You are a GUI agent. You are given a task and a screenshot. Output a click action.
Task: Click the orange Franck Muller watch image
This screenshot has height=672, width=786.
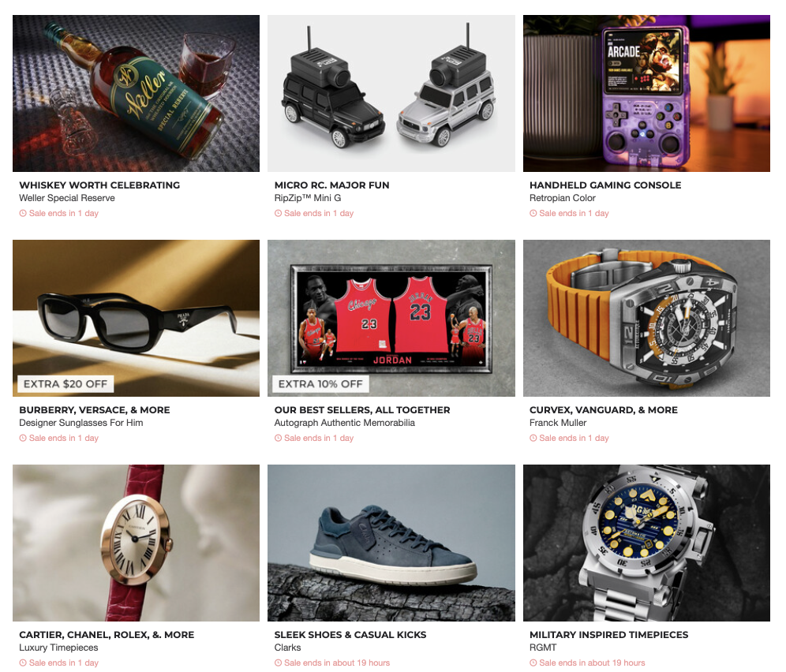coord(646,318)
